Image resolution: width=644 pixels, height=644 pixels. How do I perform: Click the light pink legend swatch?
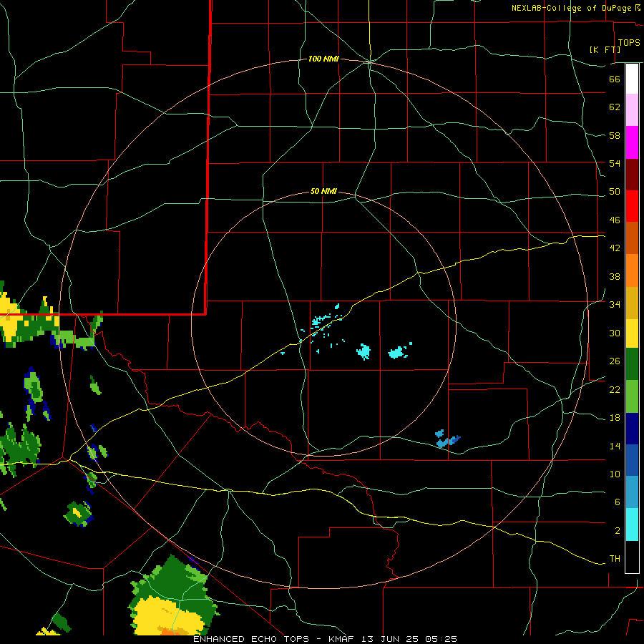pyautogui.click(x=632, y=110)
